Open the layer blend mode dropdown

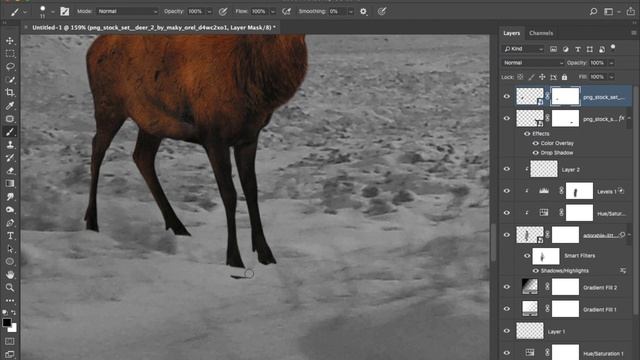pyautogui.click(x=533, y=63)
